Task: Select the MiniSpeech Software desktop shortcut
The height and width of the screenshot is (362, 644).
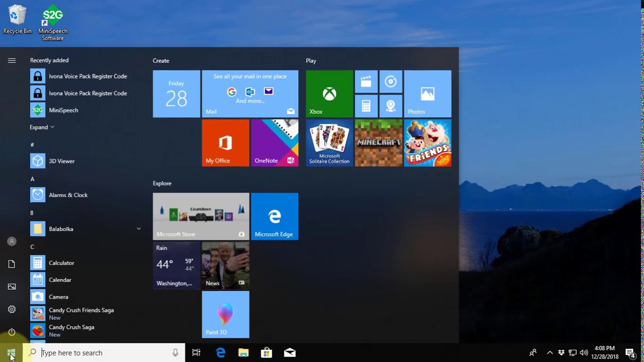Action: [x=53, y=23]
